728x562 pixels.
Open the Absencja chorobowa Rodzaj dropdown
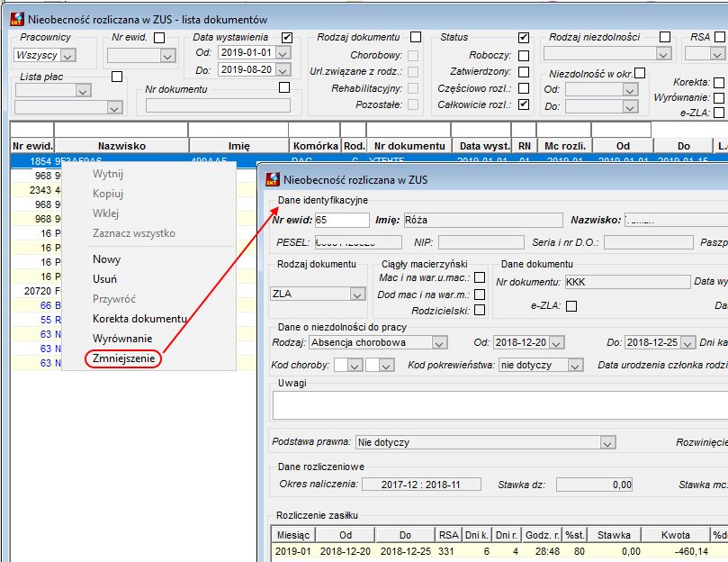[439, 343]
